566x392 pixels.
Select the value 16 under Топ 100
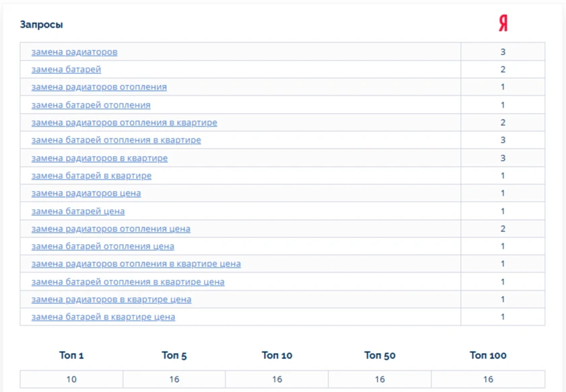488,379
